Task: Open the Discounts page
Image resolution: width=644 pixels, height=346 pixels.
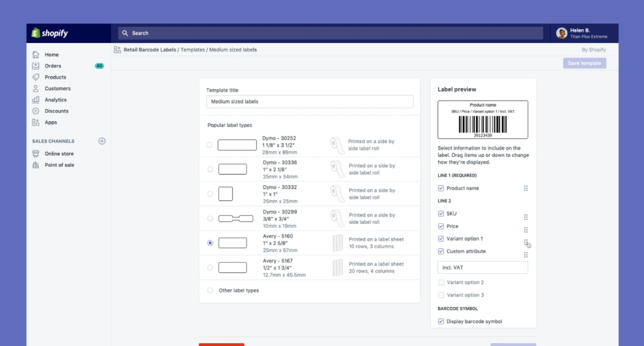Action: pyautogui.click(x=57, y=111)
